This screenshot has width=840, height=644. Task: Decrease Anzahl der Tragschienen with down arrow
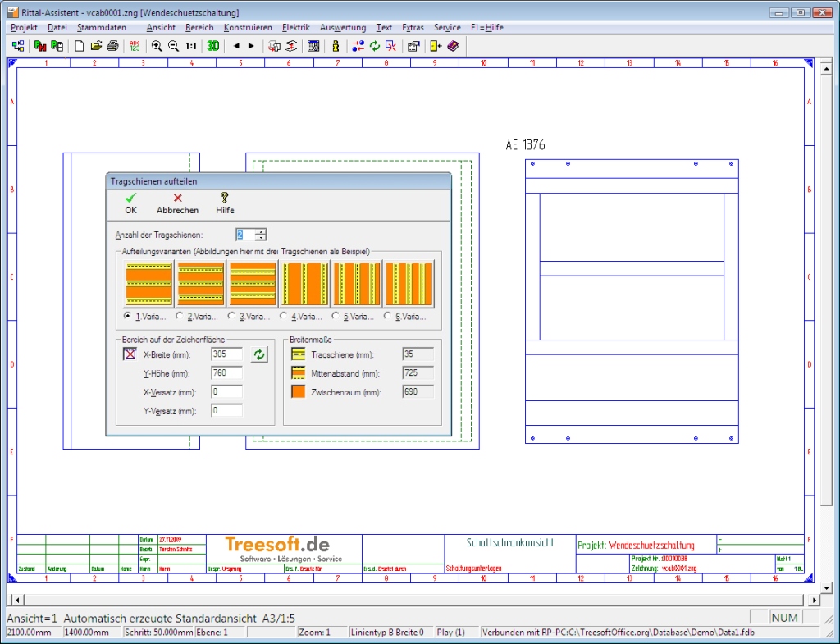(x=261, y=238)
